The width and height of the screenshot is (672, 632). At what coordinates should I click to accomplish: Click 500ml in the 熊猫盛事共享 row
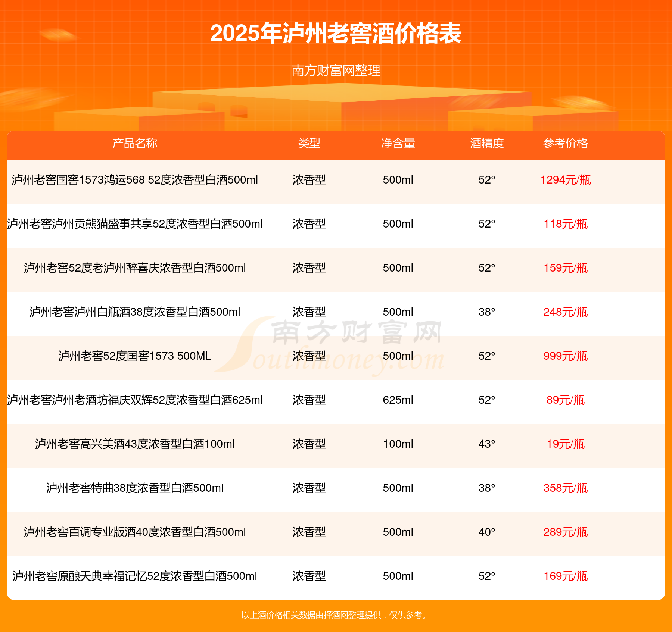398,224
